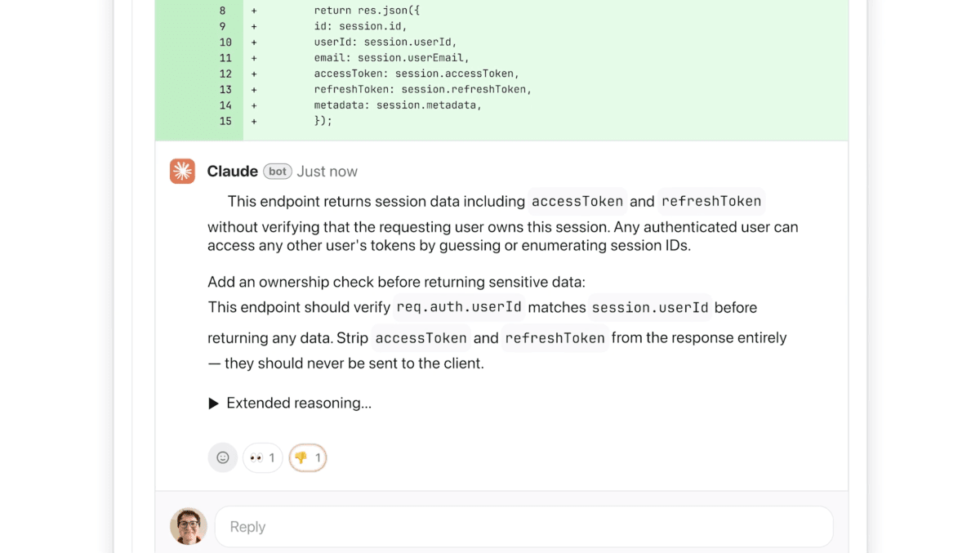The width and height of the screenshot is (980, 553).
Task: Click the bot badge next to Claude
Action: click(277, 171)
